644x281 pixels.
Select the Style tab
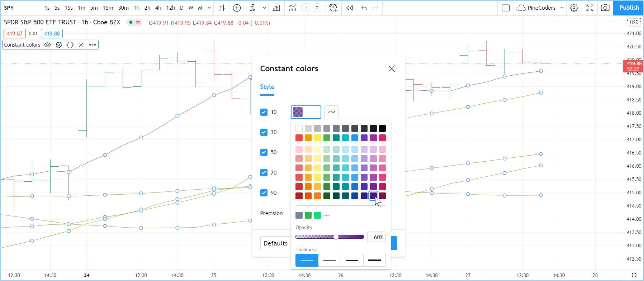pos(267,87)
